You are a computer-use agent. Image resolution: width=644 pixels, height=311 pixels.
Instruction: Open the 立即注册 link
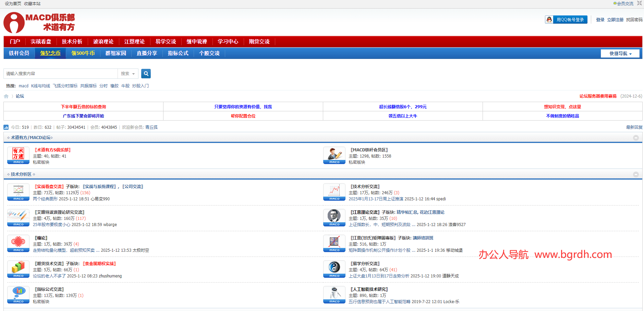pyautogui.click(x=615, y=20)
